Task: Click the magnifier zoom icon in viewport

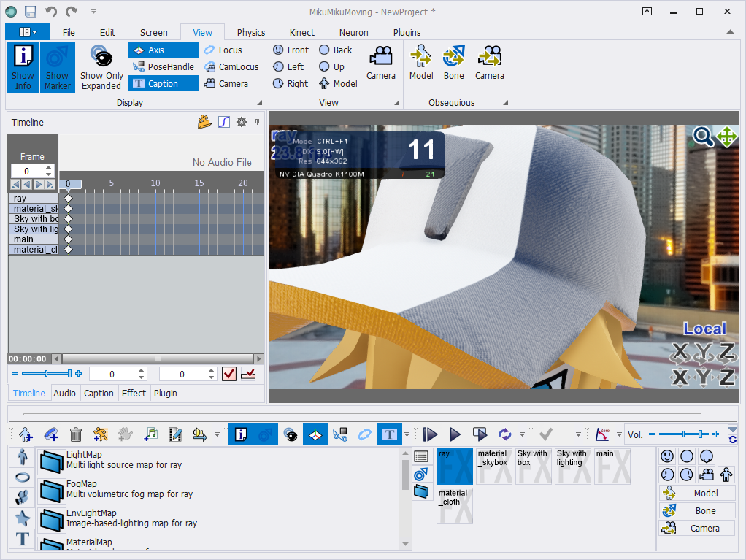Action: tap(702, 137)
